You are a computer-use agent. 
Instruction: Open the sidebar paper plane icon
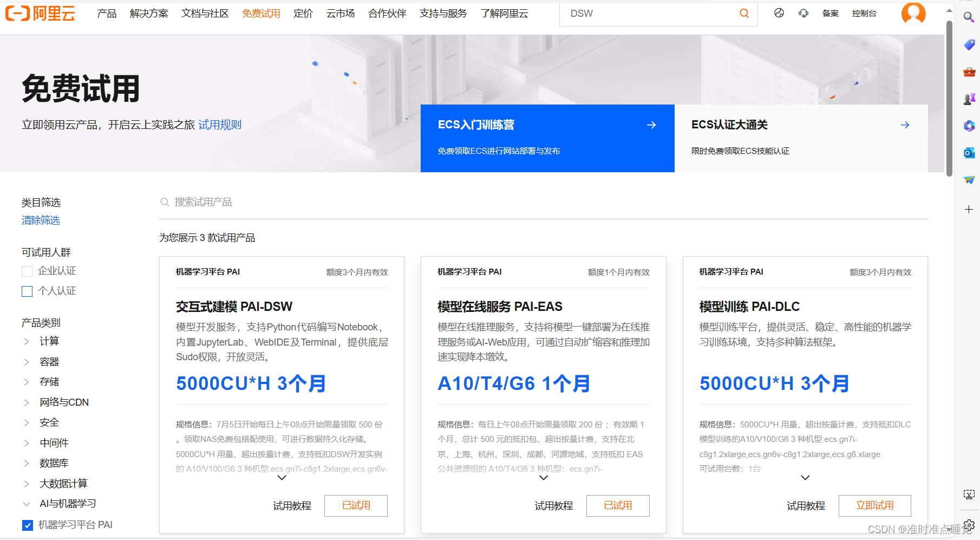click(x=969, y=180)
